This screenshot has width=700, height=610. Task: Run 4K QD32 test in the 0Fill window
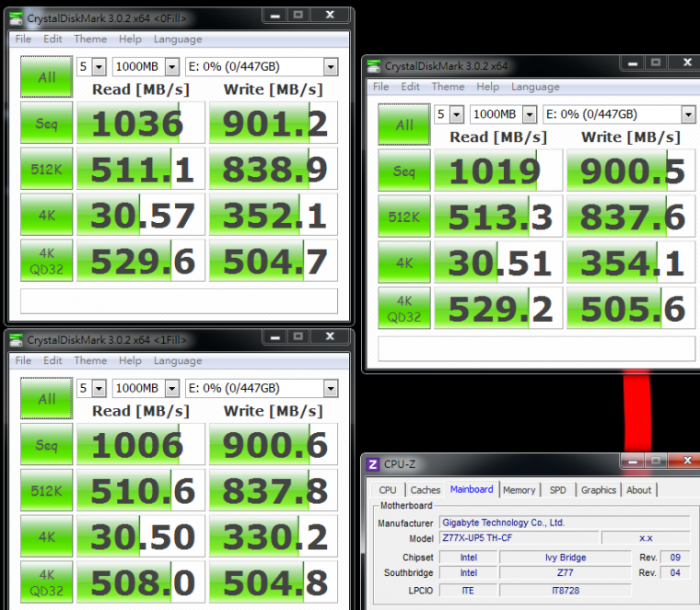point(46,261)
